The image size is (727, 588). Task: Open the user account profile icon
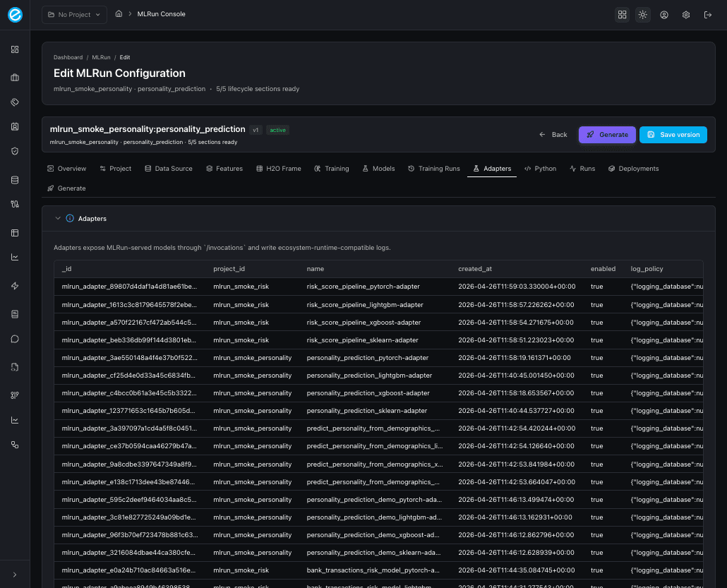[664, 14]
